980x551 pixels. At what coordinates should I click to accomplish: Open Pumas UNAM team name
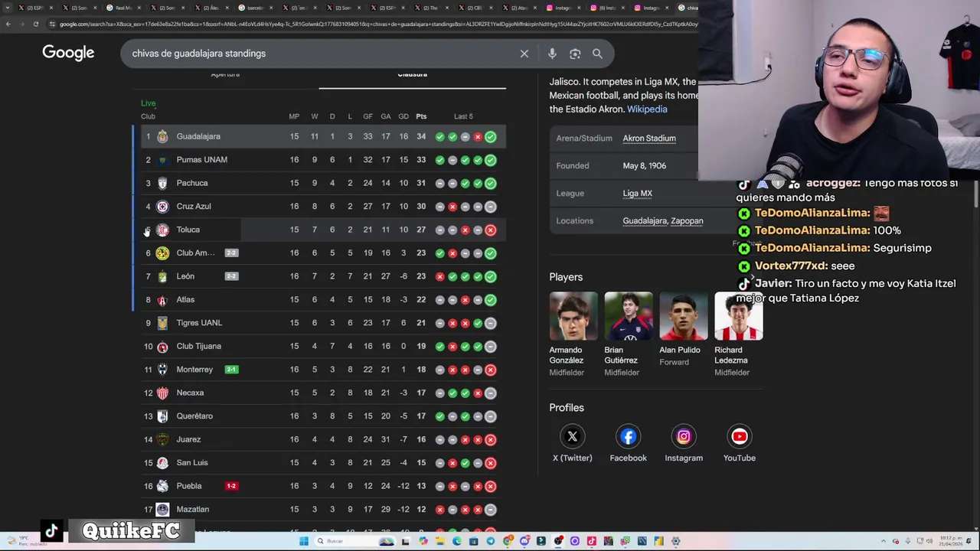[x=201, y=160]
